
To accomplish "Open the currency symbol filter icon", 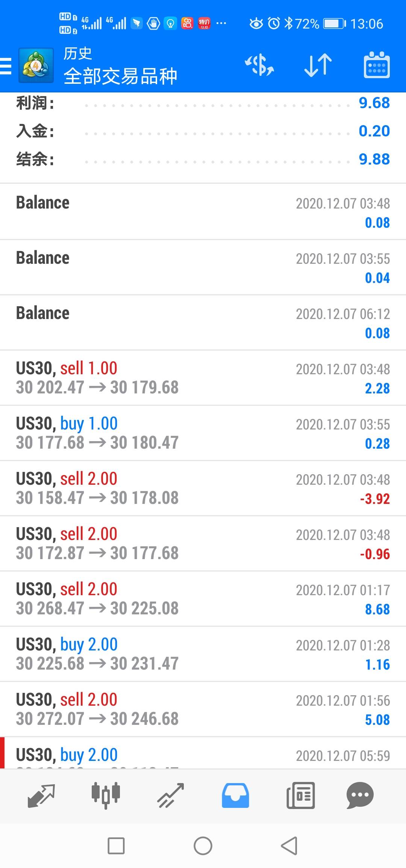I will click(259, 66).
